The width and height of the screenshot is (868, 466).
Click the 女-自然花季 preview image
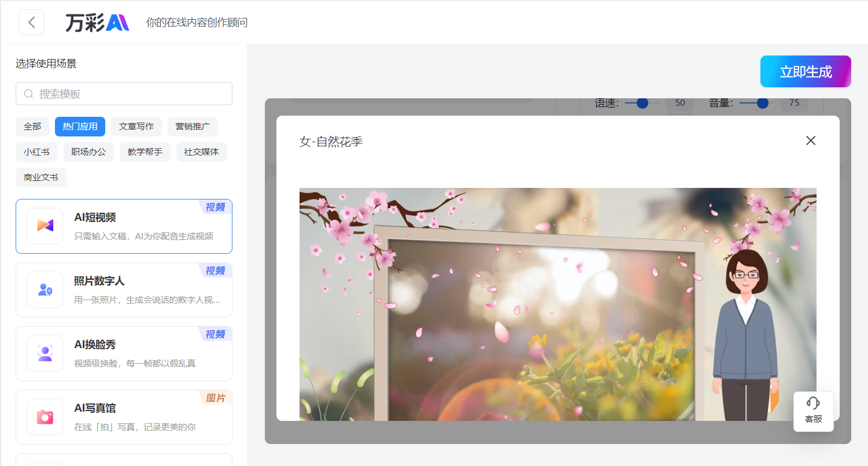click(x=557, y=304)
